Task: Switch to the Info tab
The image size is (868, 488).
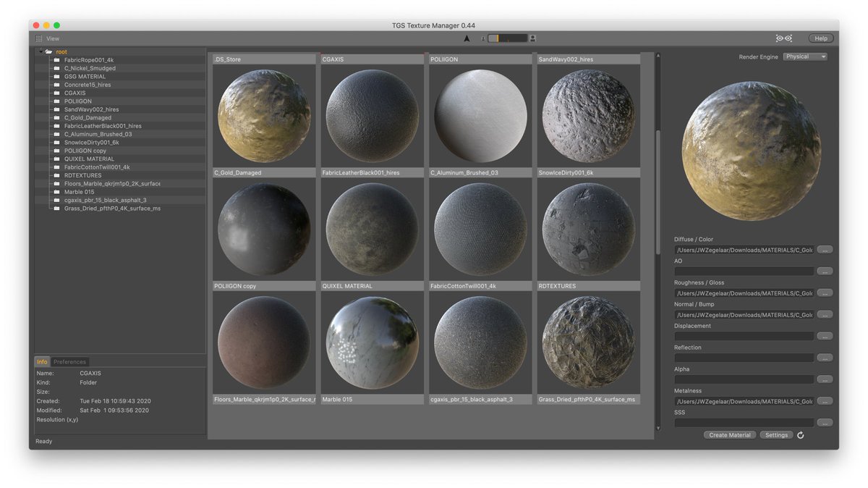Action: click(x=42, y=362)
